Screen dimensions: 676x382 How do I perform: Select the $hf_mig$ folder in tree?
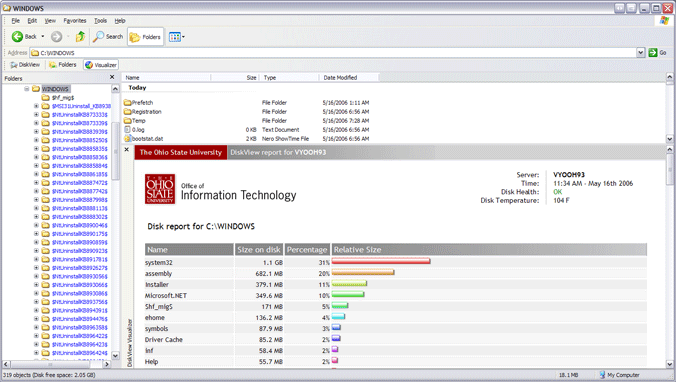(x=63, y=97)
